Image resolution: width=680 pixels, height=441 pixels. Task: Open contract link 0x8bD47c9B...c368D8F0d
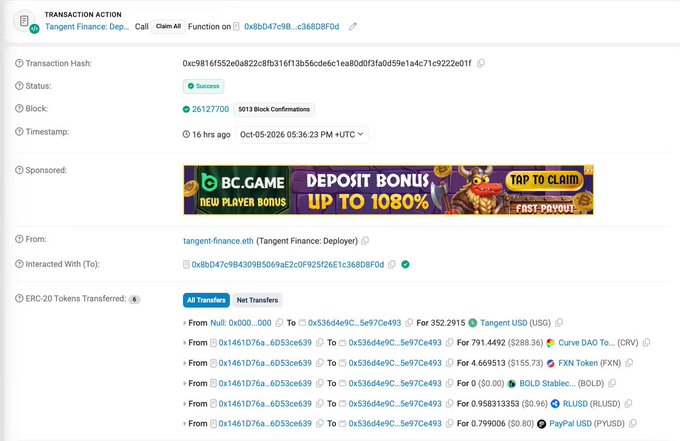291,26
